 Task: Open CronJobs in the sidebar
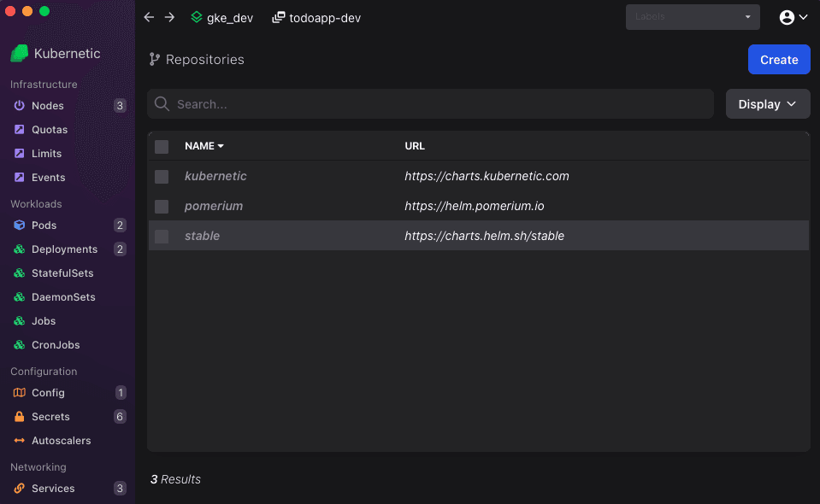[x=56, y=345]
